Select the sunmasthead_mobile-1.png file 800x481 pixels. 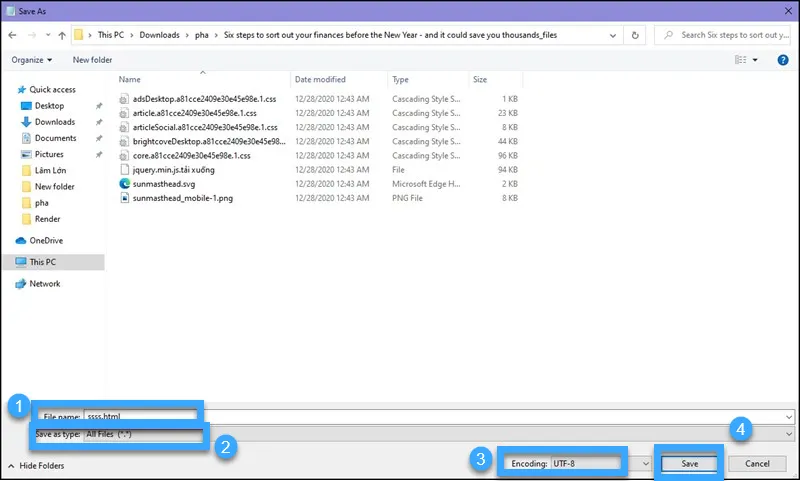click(183, 198)
